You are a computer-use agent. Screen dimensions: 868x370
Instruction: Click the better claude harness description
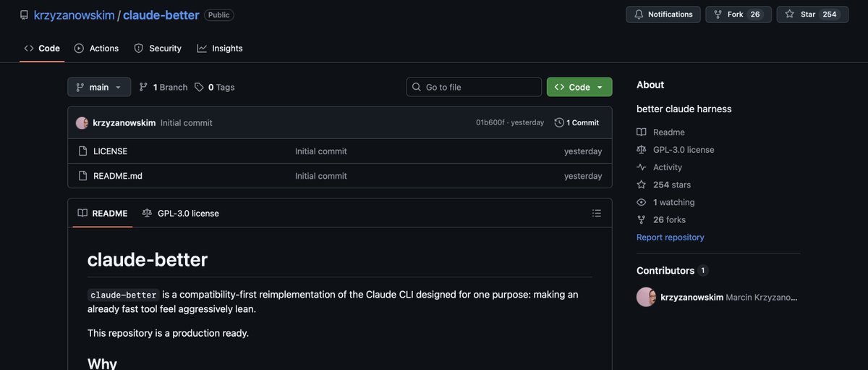684,109
